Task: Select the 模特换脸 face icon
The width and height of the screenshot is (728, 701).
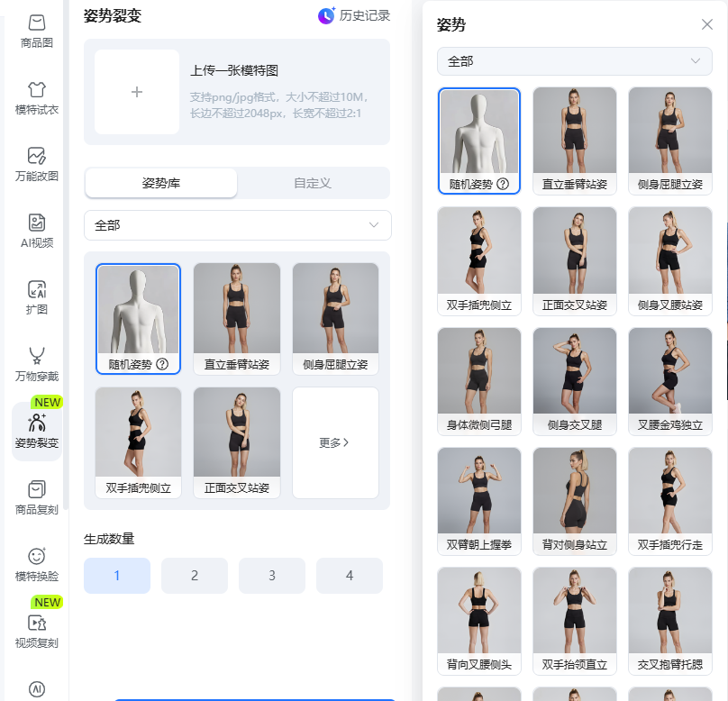Action: coord(36,556)
